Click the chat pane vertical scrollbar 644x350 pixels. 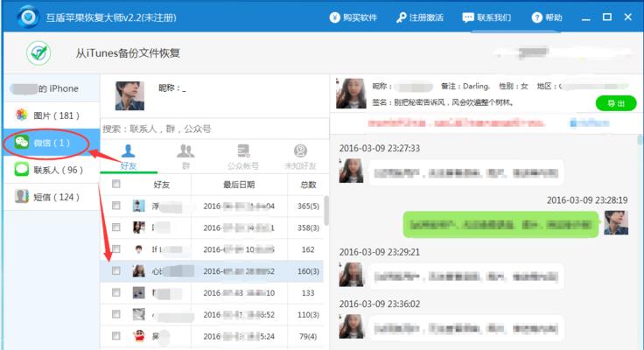click(640, 140)
